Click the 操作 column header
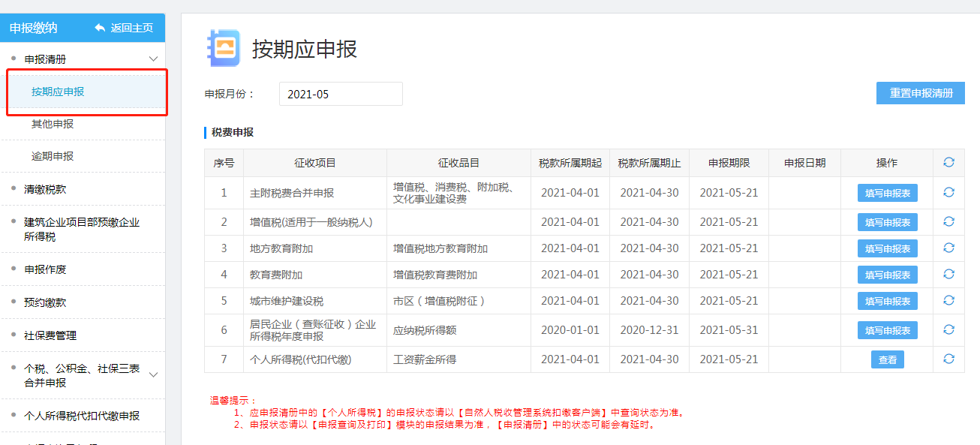The image size is (980, 445). 887,163
